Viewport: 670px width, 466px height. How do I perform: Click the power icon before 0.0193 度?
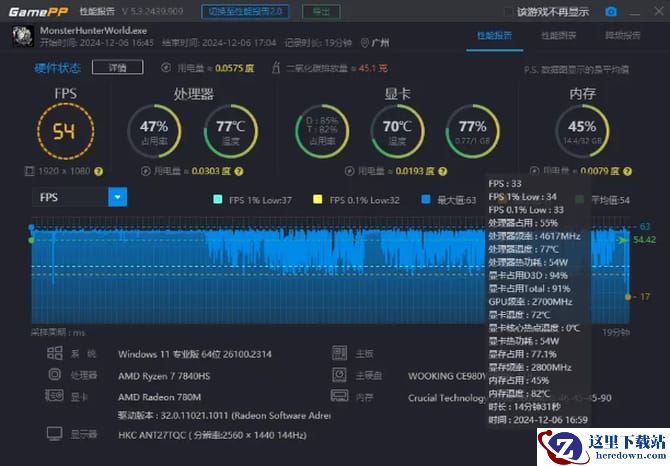(x=350, y=171)
